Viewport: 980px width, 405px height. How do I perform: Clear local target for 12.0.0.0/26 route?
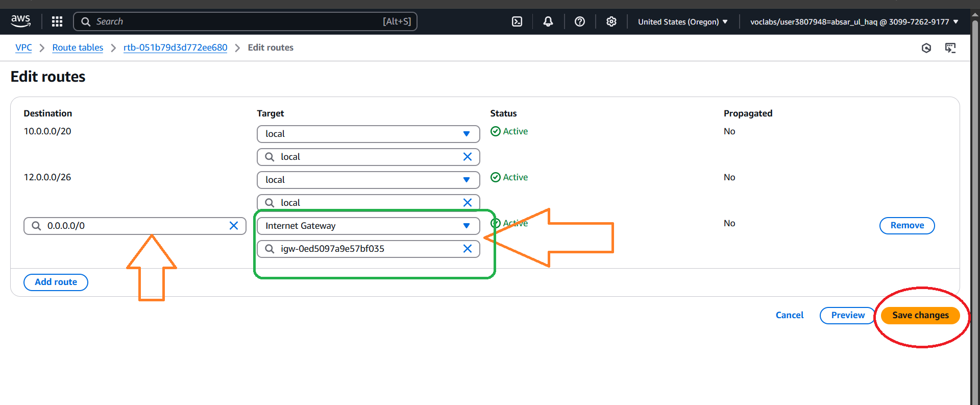click(468, 203)
